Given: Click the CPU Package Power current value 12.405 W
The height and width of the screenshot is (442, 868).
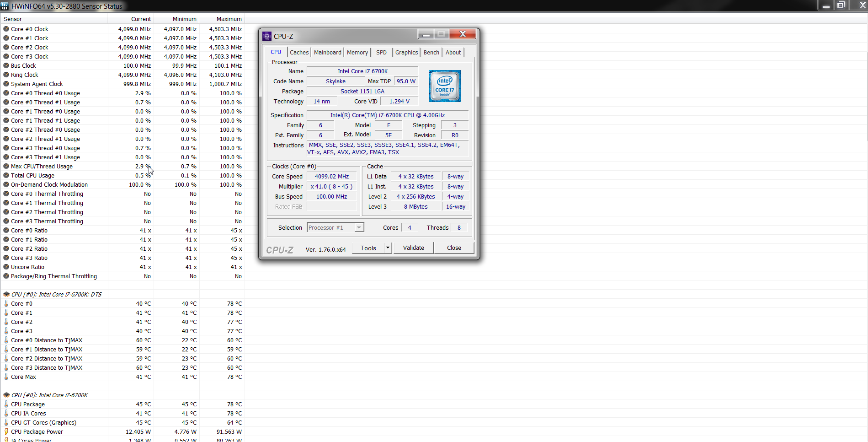Looking at the screenshot, I should (x=138, y=432).
